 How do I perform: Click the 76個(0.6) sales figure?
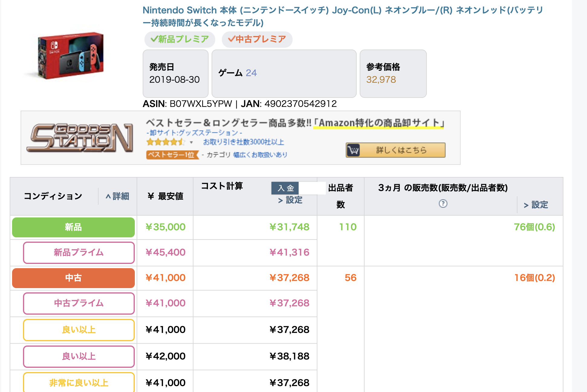click(x=534, y=227)
